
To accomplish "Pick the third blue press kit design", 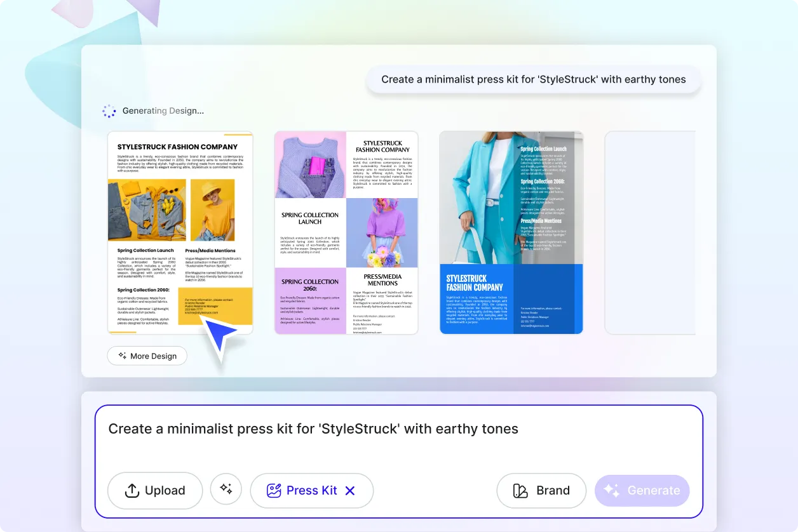I will (511, 232).
